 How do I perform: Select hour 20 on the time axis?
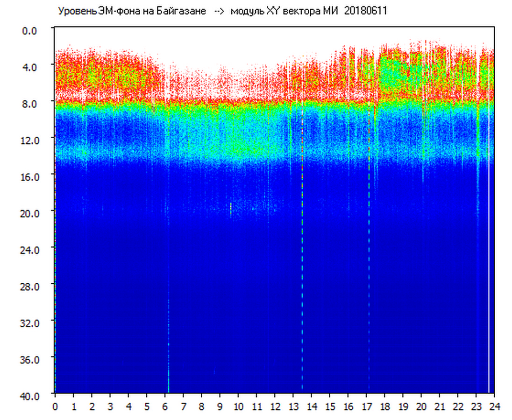tap(421, 406)
